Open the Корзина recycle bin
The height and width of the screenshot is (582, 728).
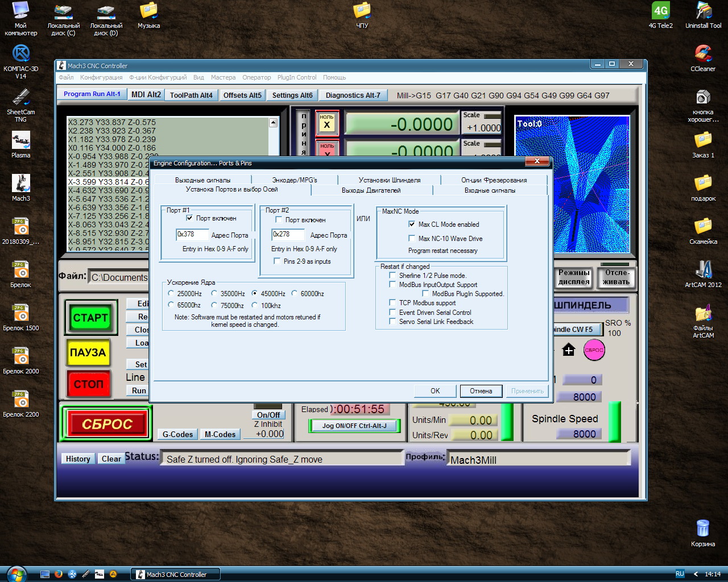point(703,534)
